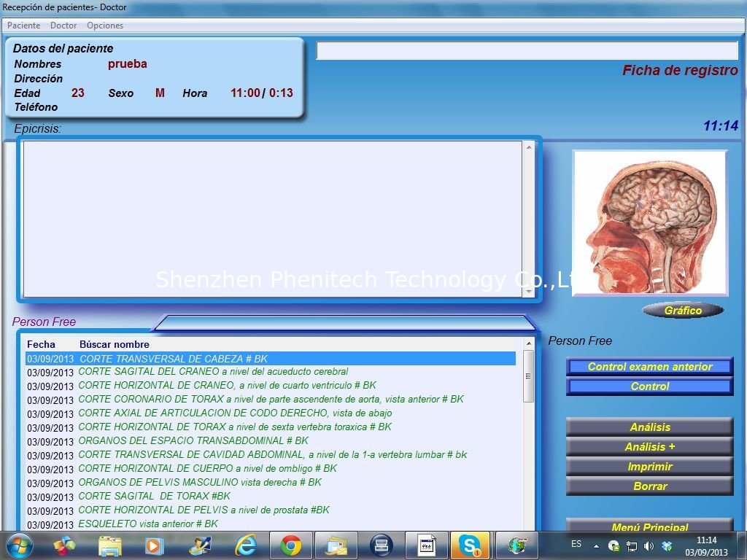
Task: Click down arrow of Epicrisis scrollbar
Action: tap(529, 292)
